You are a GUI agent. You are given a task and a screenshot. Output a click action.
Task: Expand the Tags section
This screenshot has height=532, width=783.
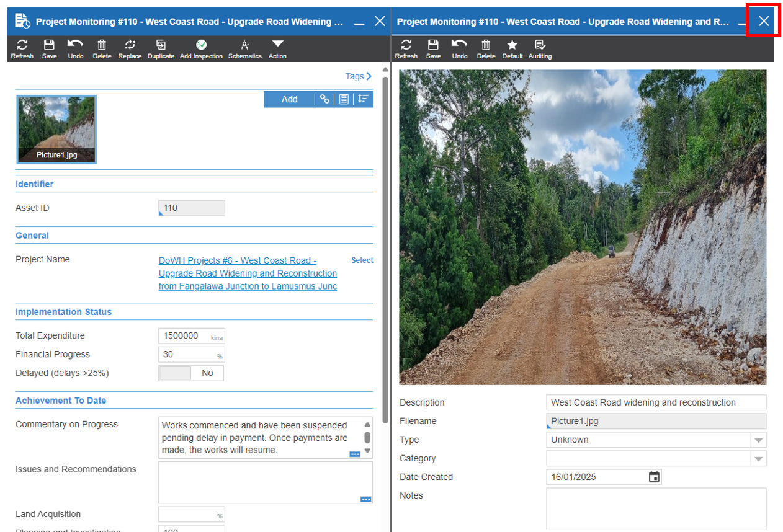tap(359, 76)
